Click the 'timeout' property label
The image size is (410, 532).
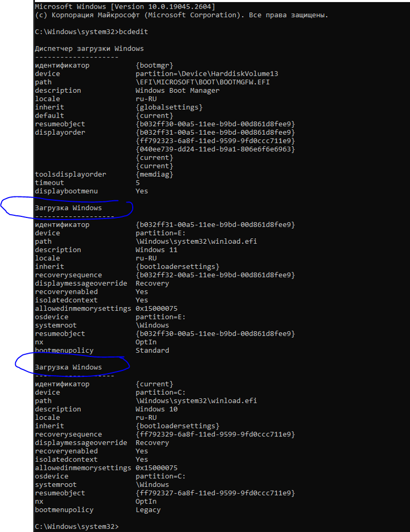click(49, 183)
